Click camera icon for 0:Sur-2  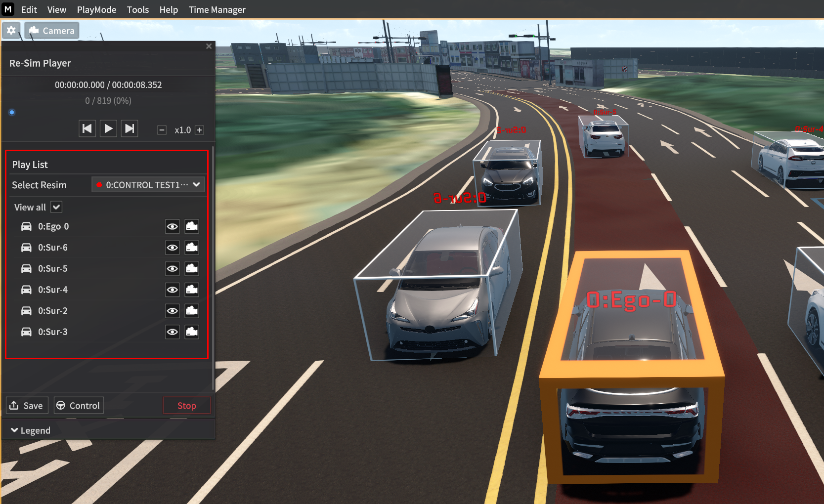point(192,311)
